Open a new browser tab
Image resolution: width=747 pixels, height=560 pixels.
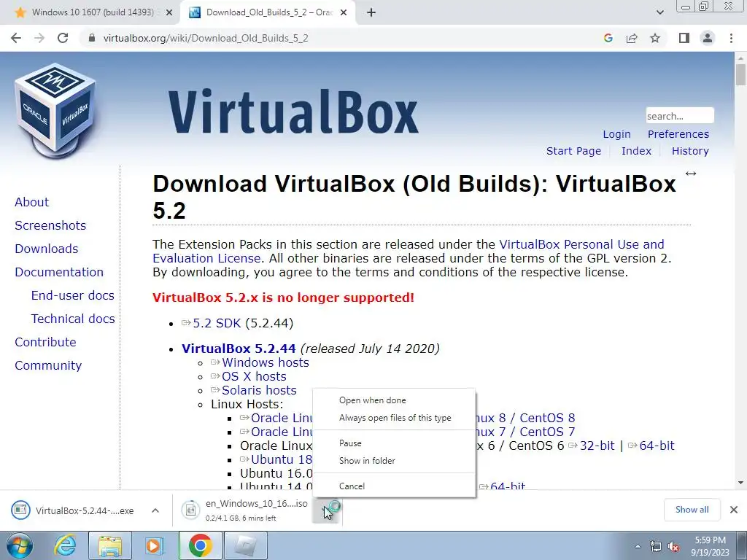(x=371, y=13)
